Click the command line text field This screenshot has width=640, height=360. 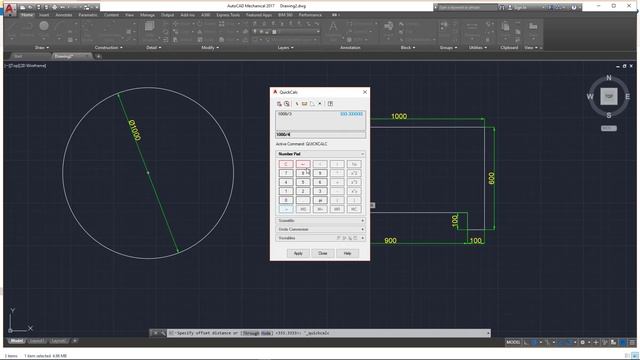327,333
